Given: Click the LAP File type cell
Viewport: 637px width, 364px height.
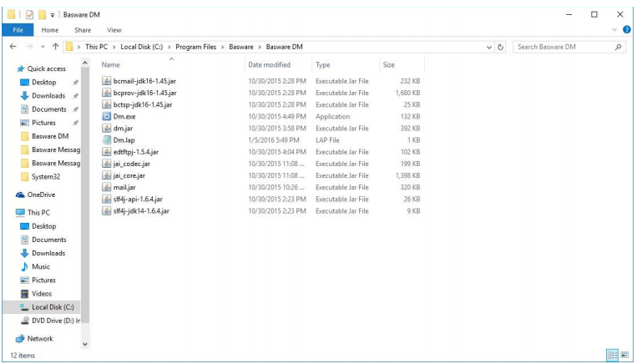Looking at the screenshot, I should click(x=327, y=139).
